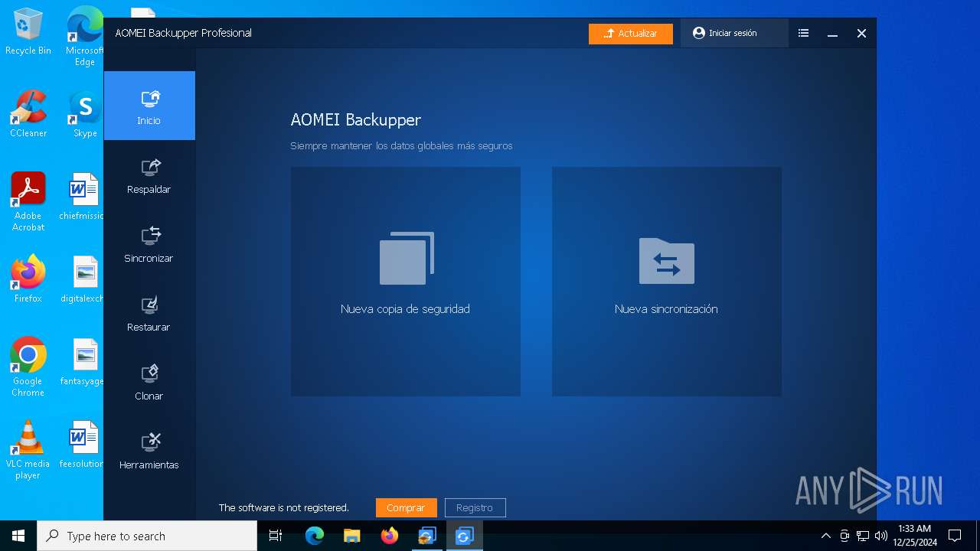Click the Nueva sincronización tile
Image resolution: width=980 pixels, height=551 pixels.
667,282
